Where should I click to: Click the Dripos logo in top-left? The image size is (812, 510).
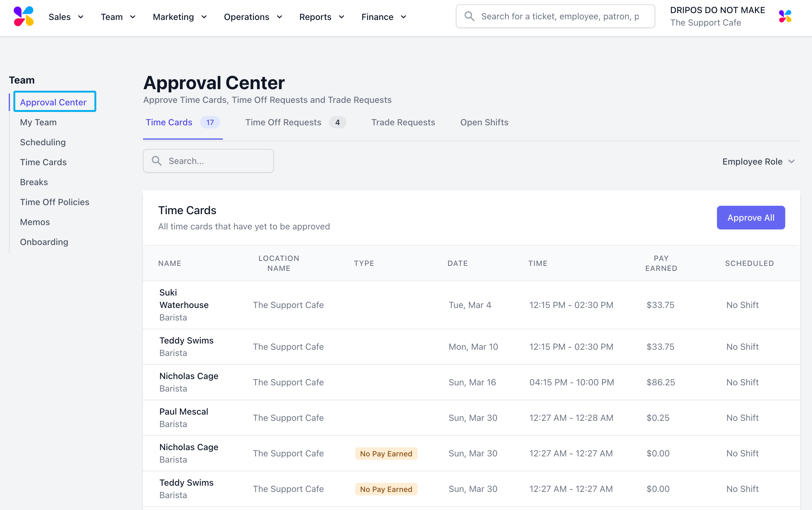pos(24,16)
